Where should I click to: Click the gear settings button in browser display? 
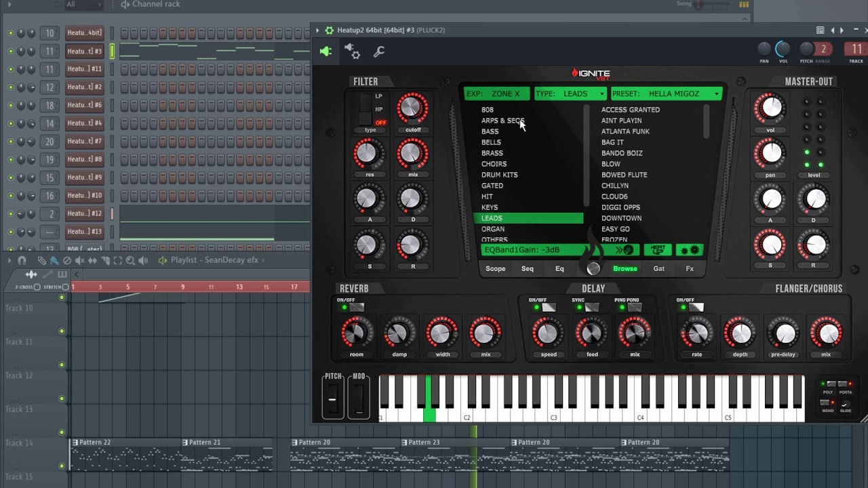coord(690,250)
